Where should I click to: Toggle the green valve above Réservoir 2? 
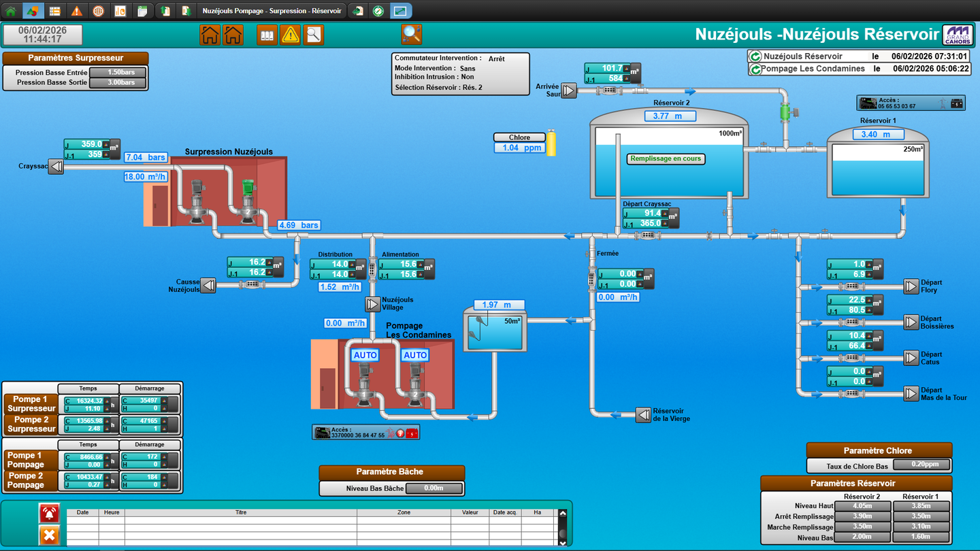784,110
